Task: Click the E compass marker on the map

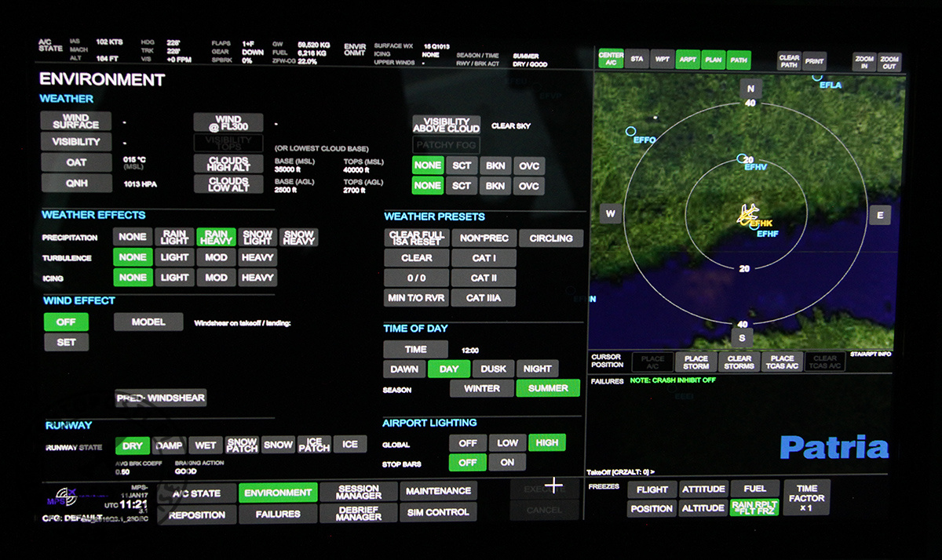Action: click(879, 215)
